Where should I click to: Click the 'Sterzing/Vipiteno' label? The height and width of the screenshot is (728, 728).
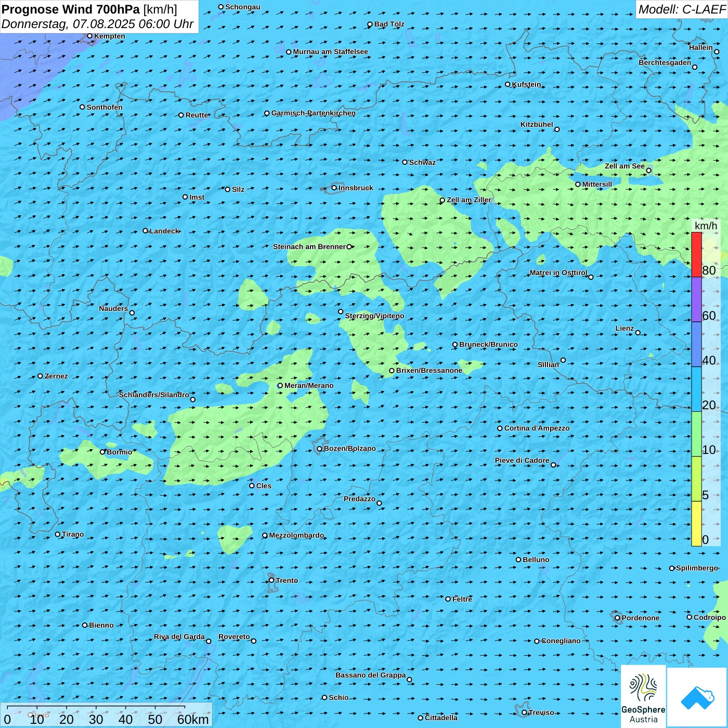(374, 316)
